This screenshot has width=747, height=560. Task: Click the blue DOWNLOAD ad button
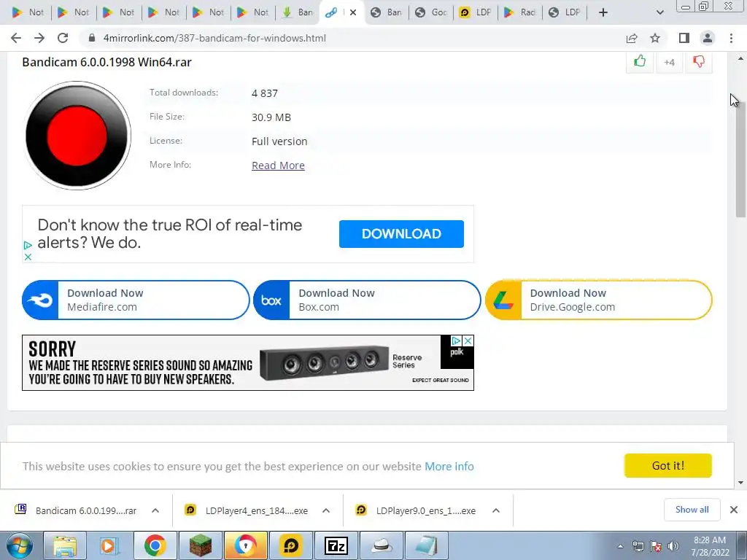click(x=401, y=234)
